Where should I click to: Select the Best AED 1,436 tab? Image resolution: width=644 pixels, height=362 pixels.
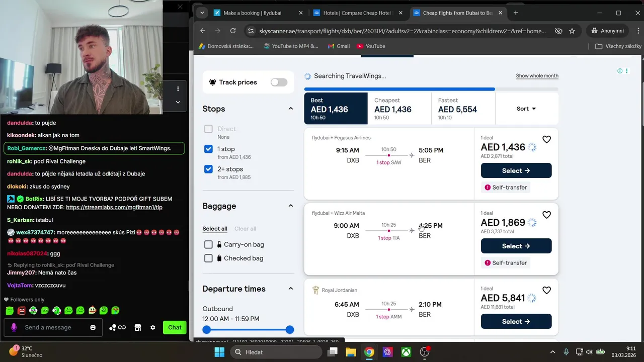pos(336,109)
